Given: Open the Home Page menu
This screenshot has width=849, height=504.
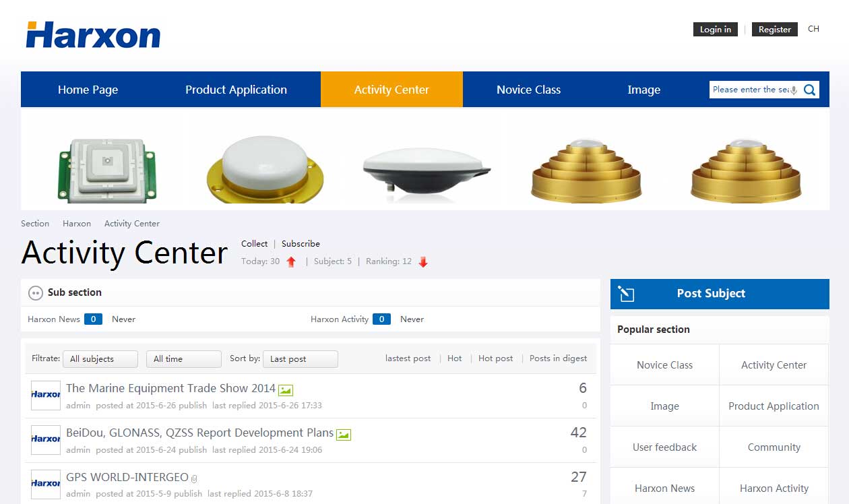Looking at the screenshot, I should (x=88, y=90).
